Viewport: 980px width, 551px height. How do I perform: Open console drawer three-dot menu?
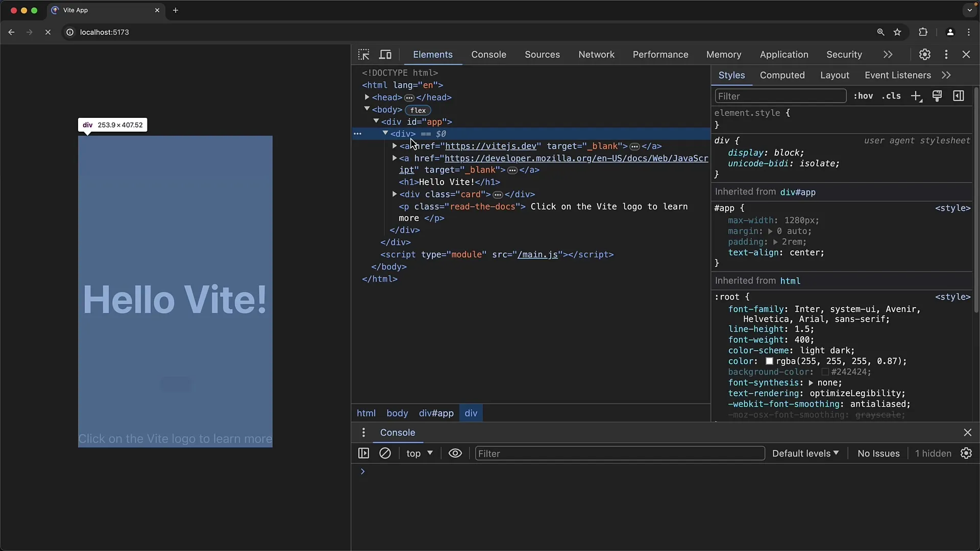tap(363, 433)
